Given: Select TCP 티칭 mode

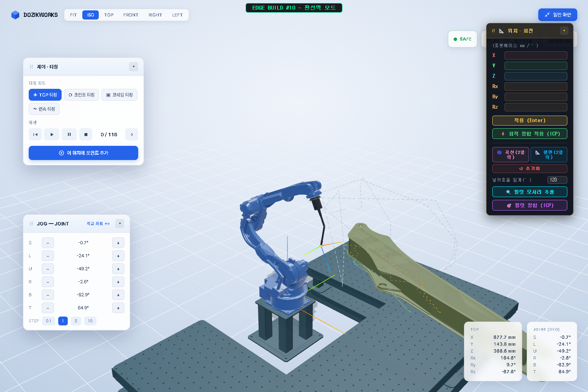Looking at the screenshot, I should pyautogui.click(x=45, y=95).
